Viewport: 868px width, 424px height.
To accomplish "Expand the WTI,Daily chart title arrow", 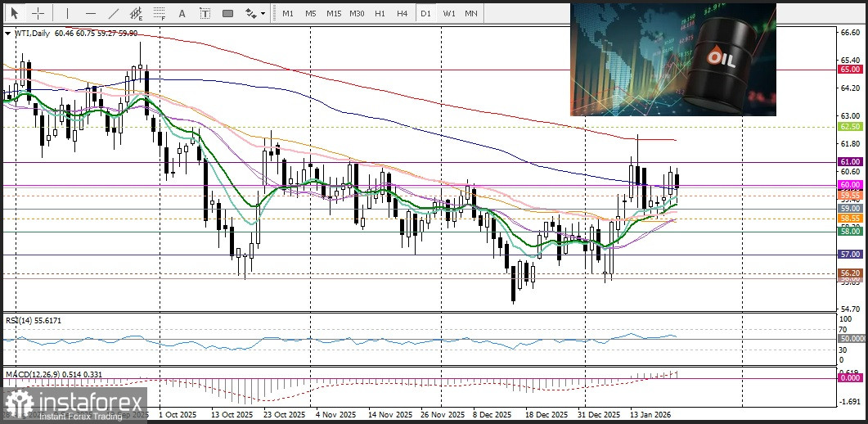I will click(x=8, y=33).
